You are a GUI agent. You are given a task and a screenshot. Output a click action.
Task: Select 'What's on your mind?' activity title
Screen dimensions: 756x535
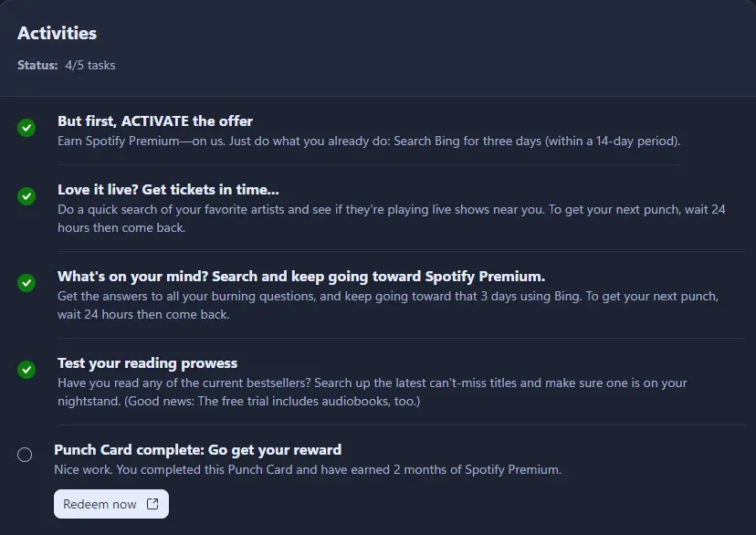(301, 277)
